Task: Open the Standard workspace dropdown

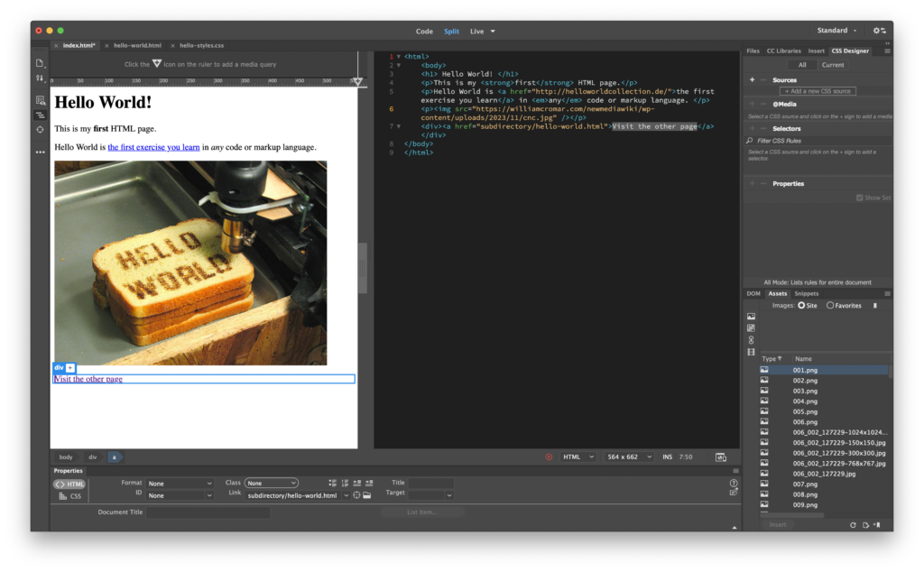Action: (836, 31)
